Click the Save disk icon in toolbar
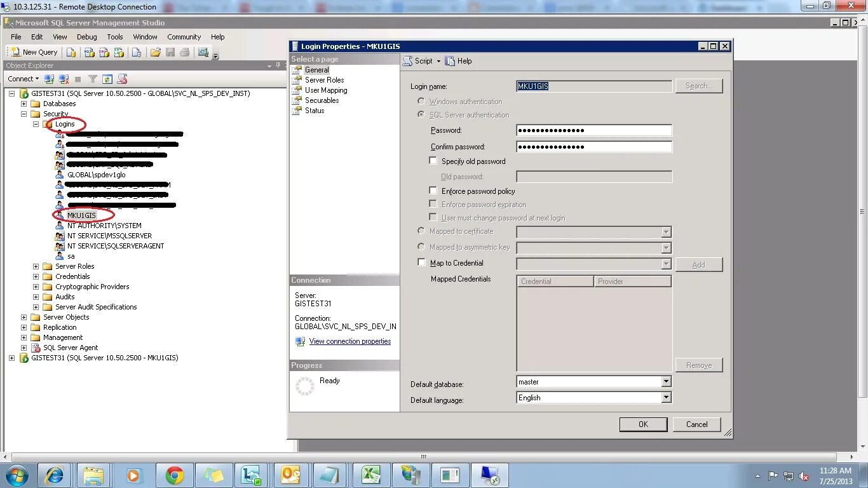This screenshot has height=488, width=868. click(170, 52)
